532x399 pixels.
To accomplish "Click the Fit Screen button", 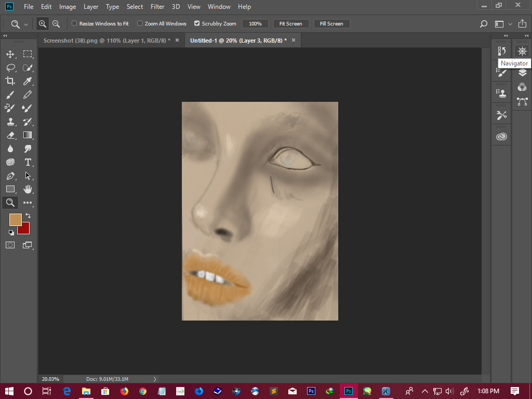I will (x=290, y=24).
